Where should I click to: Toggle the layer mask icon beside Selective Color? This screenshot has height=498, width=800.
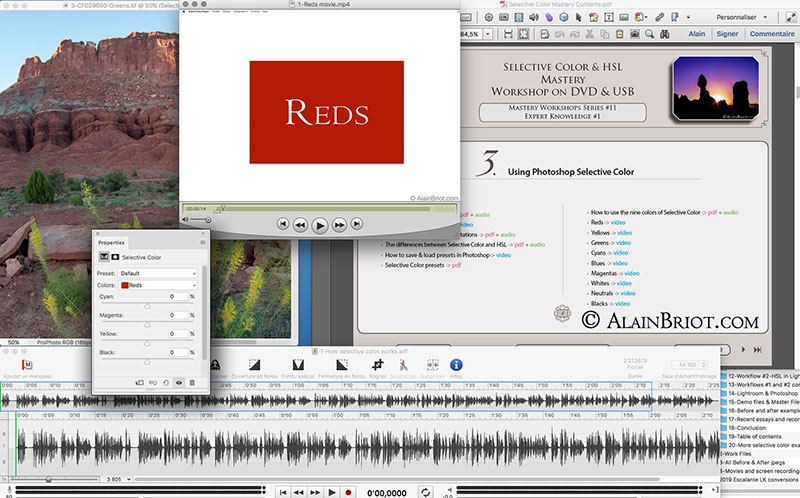[114, 257]
